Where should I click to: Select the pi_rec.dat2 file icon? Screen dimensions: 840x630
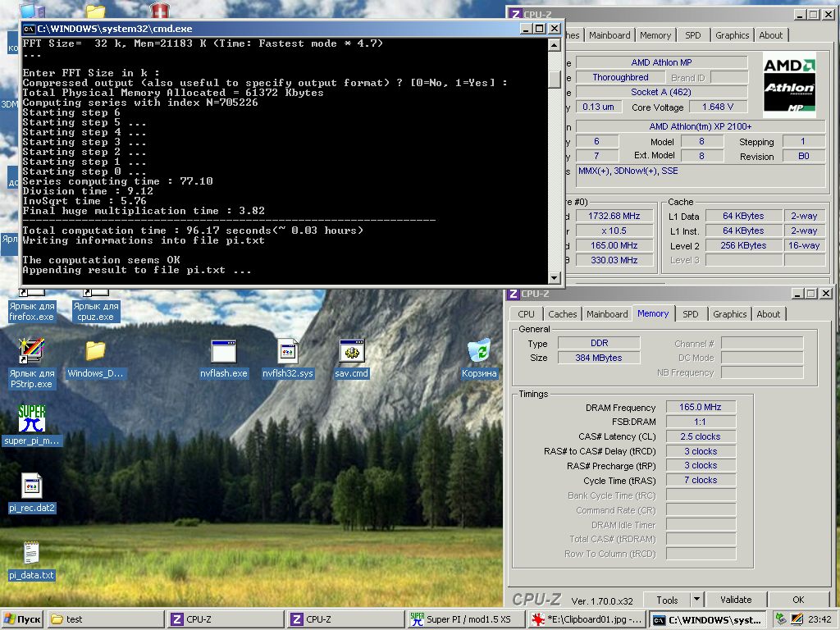pos(32,493)
